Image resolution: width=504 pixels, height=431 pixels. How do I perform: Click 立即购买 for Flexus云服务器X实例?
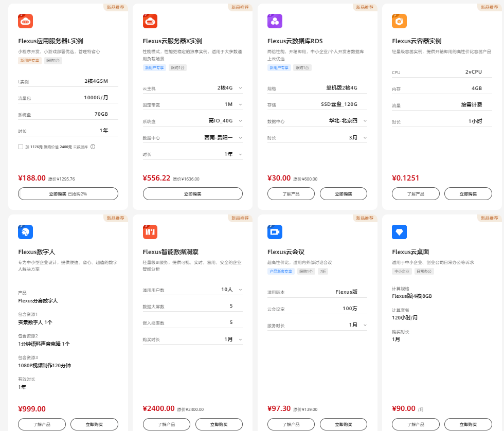pyautogui.click(x=192, y=194)
